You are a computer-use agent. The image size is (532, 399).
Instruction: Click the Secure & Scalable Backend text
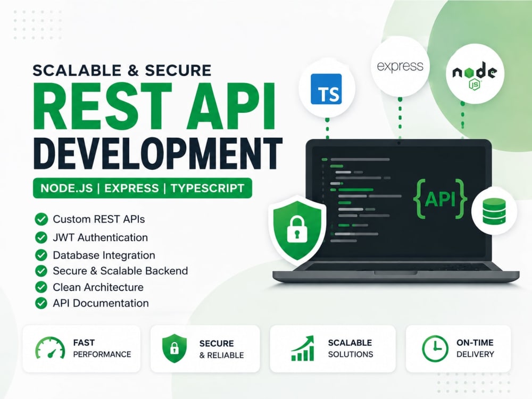(x=120, y=271)
